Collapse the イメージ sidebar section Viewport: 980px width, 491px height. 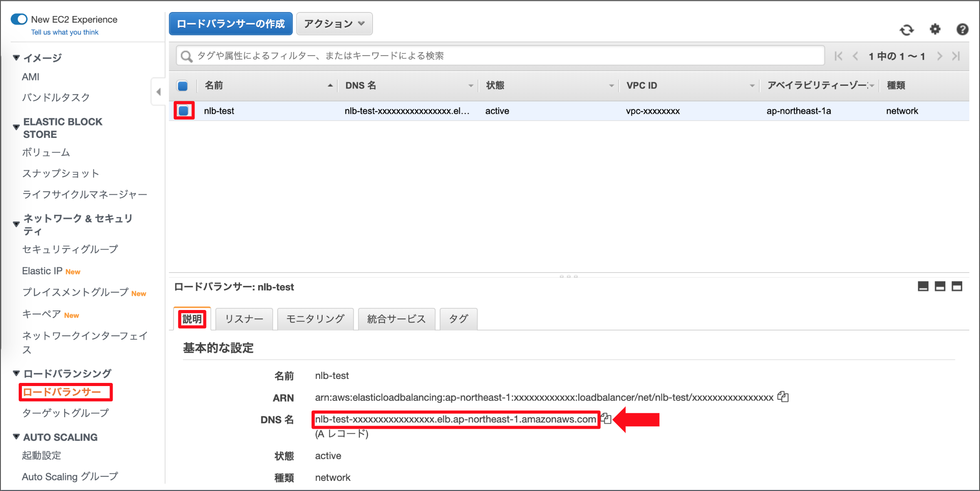tap(16, 57)
